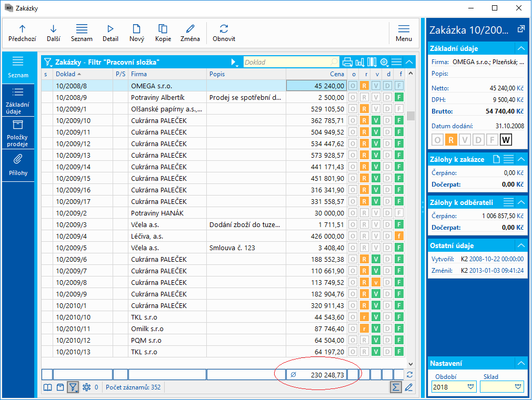Open the gear settings icon in the list header
The image size is (532, 400).
pyautogui.click(x=384, y=62)
